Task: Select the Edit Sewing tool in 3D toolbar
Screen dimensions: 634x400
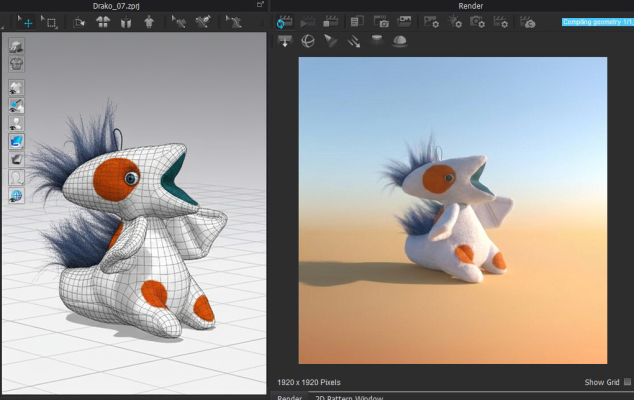Action: tap(178, 21)
